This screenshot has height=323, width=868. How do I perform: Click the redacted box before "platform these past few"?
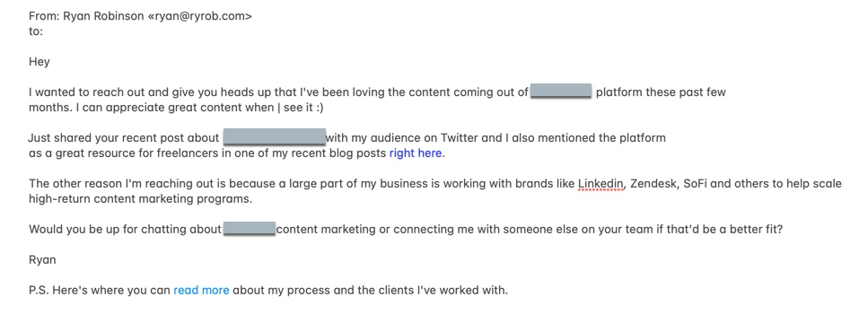[561, 92]
